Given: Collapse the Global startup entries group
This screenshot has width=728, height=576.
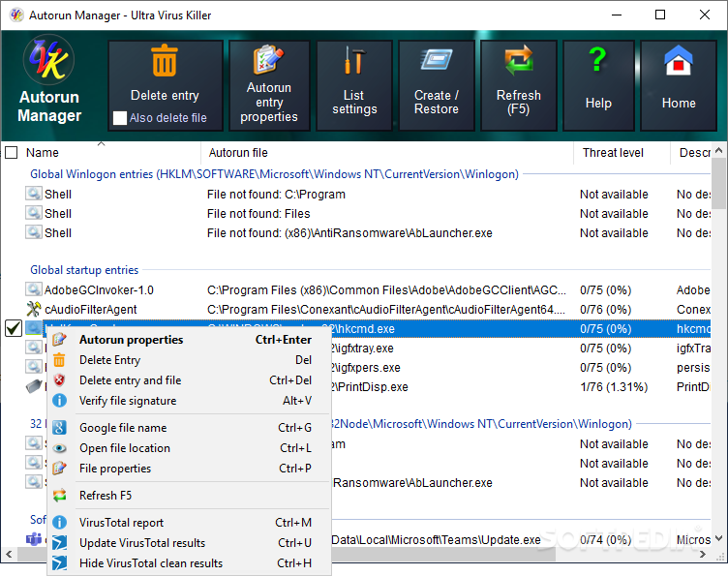Looking at the screenshot, I should pos(84,270).
